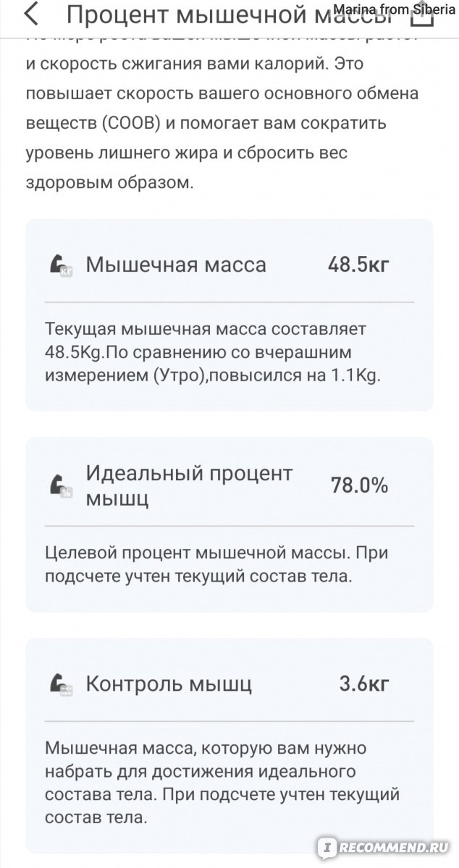Go back using the top-left arrow
Viewport: 459px width, 868px height.
(x=31, y=15)
